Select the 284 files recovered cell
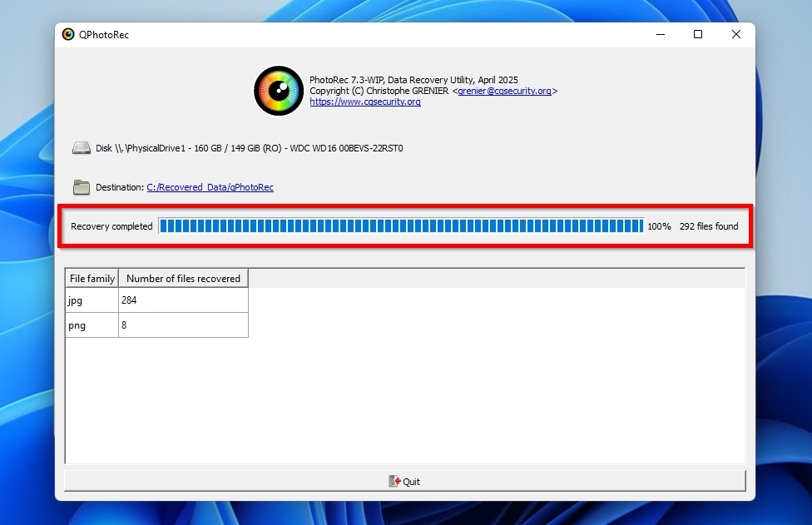The image size is (812, 525). click(x=183, y=300)
